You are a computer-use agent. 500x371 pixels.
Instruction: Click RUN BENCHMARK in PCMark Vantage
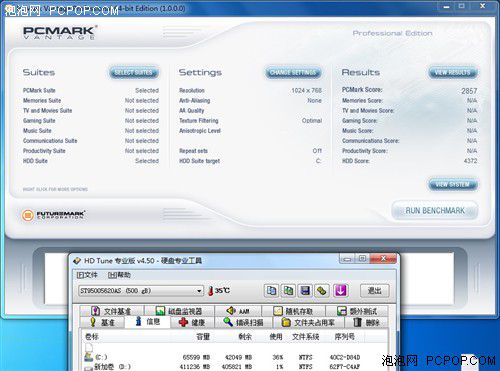pyautogui.click(x=435, y=211)
